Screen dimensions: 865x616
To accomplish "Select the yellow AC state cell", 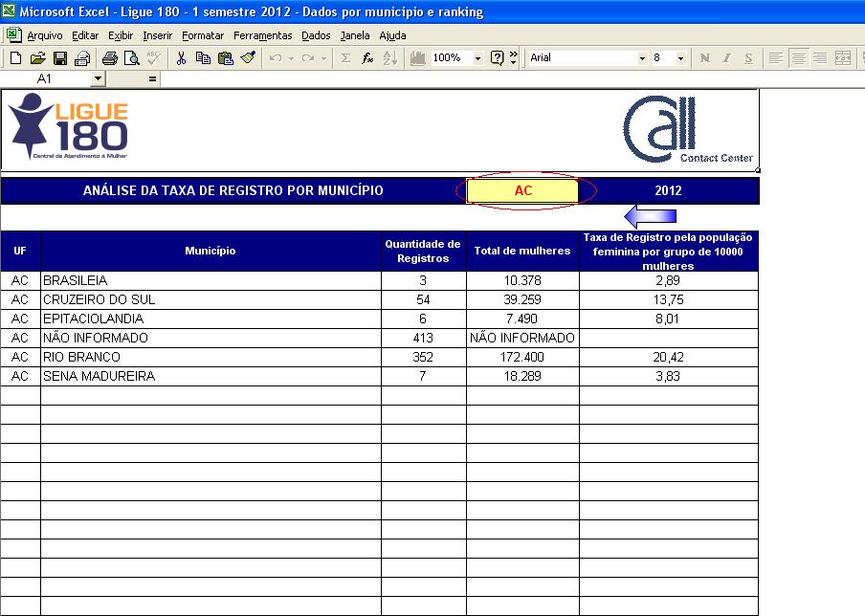I will click(522, 190).
